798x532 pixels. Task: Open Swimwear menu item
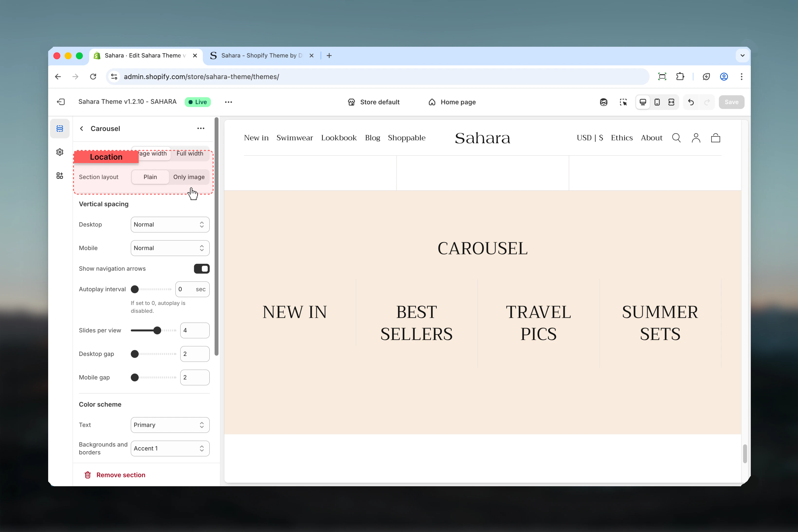tap(294, 138)
